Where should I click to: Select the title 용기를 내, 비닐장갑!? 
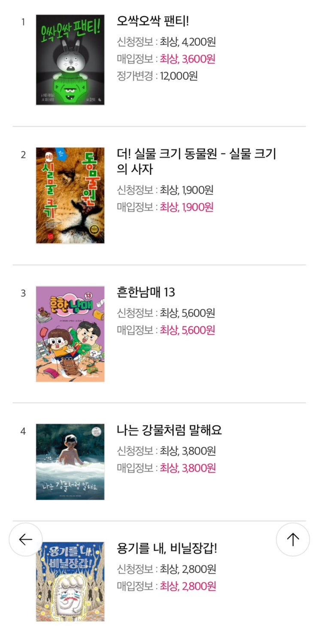(167, 548)
